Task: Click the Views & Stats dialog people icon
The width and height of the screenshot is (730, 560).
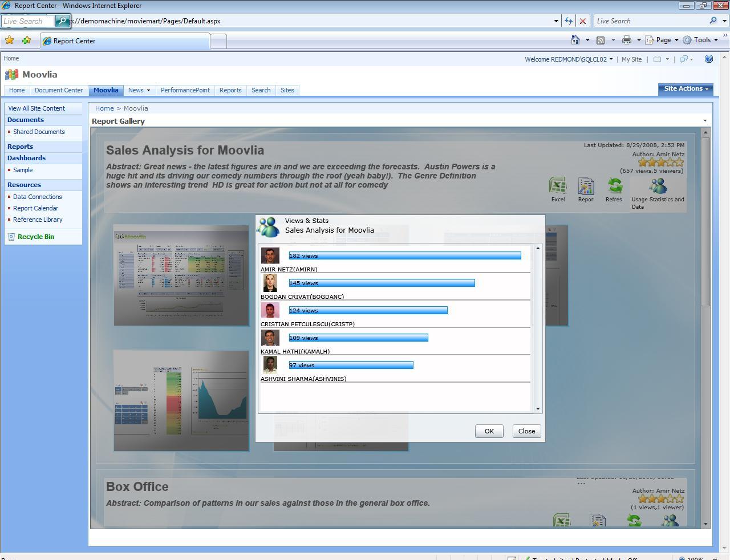Action: click(x=269, y=226)
